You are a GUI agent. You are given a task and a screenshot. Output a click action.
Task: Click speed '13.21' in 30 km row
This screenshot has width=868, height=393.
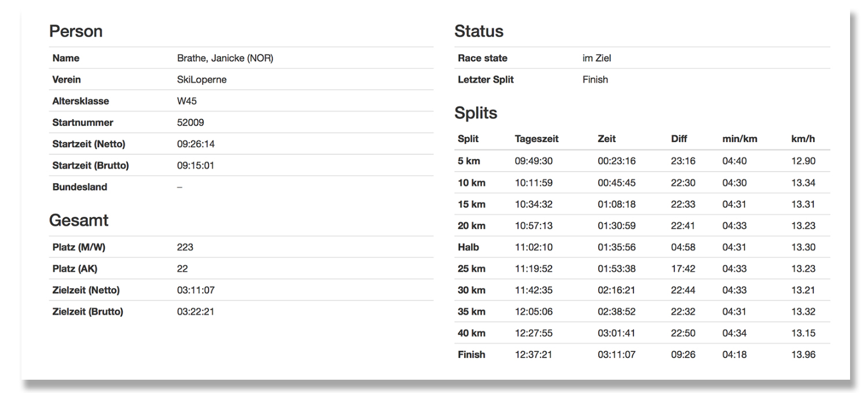tap(803, 290)
